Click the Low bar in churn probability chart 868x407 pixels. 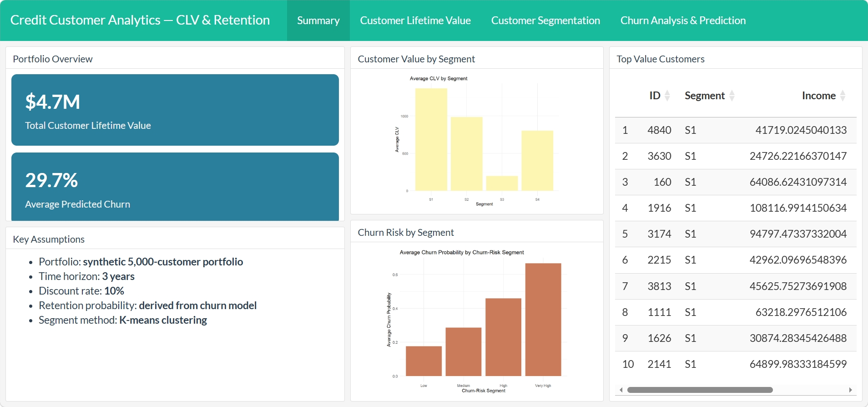click(424, 361)
